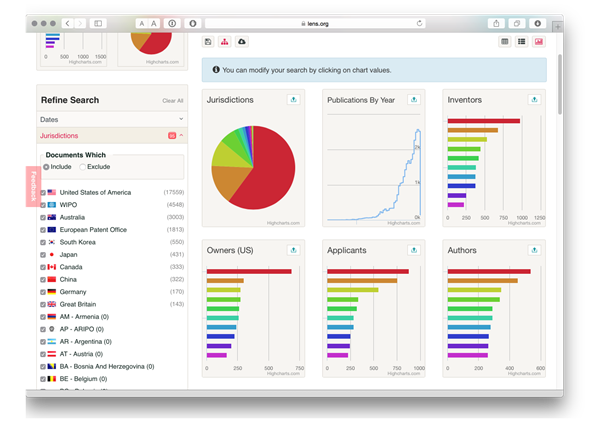
Task: Increase text size with large A
Action: click(154, 23)
